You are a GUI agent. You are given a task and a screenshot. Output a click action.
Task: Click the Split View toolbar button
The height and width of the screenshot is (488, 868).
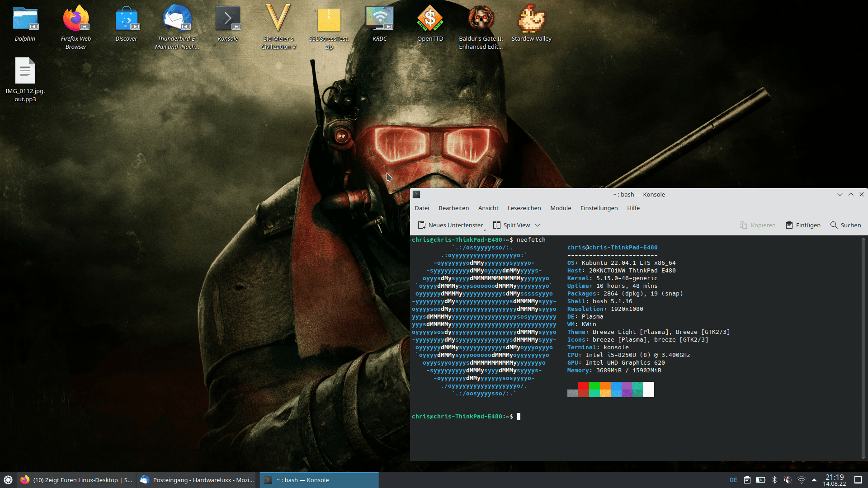pos(511,225)
